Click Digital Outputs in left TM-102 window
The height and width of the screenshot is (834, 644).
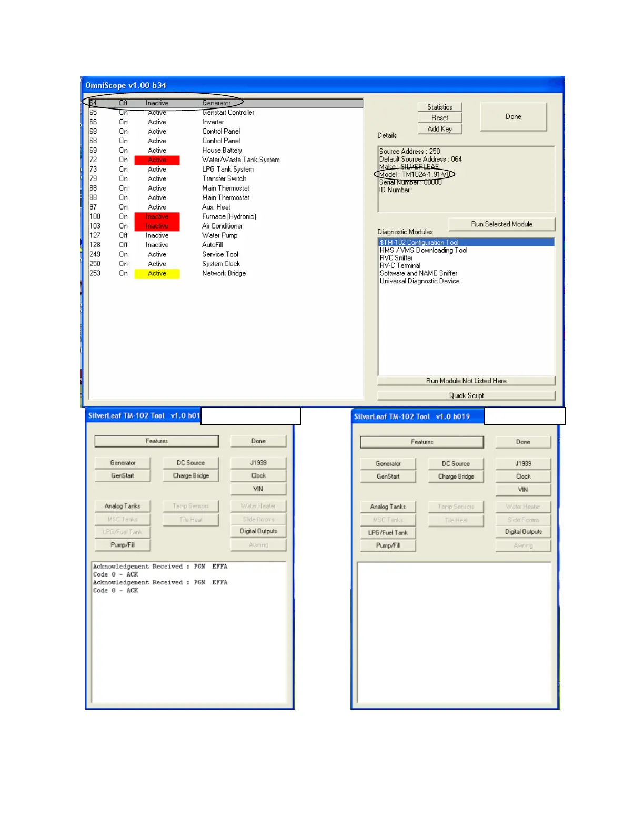pos(258,531)
